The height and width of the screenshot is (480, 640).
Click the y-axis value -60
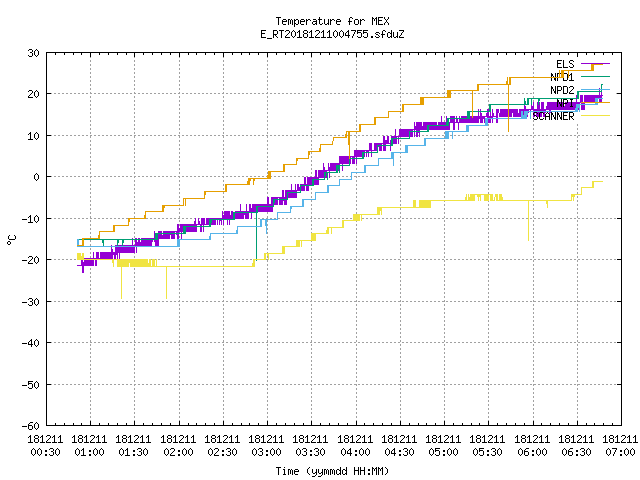pos(31,426)
